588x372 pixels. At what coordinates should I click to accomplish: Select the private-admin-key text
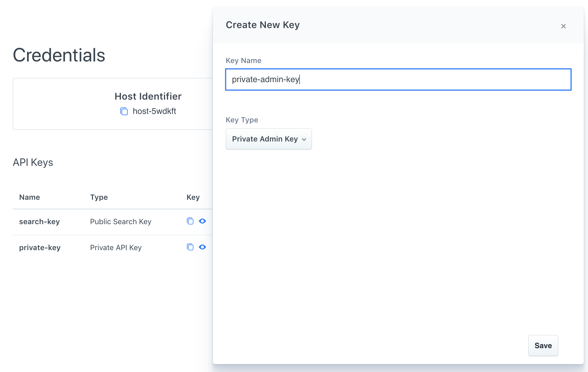265,79
